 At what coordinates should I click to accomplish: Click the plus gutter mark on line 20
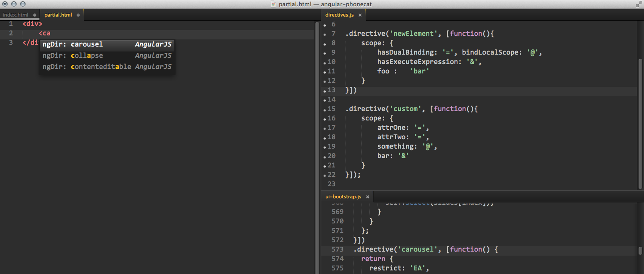pos(325,157)
